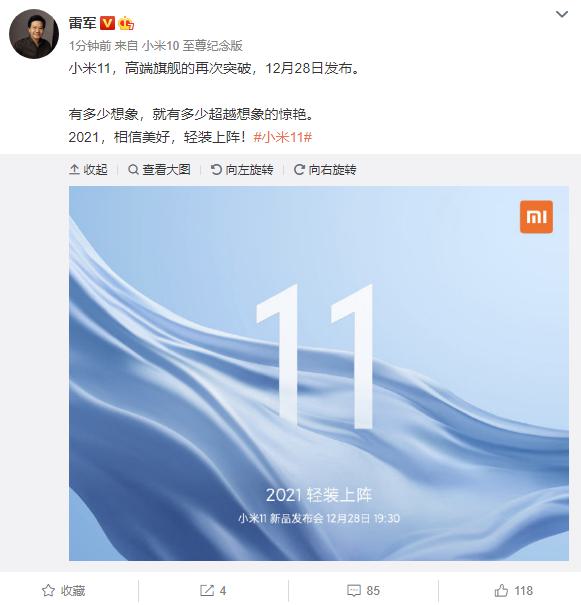Click the orange V verified badge

[x=107, y=23]
